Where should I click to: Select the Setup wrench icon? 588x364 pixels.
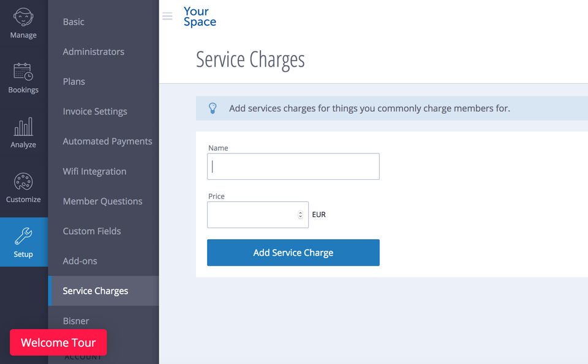(23, 236)
